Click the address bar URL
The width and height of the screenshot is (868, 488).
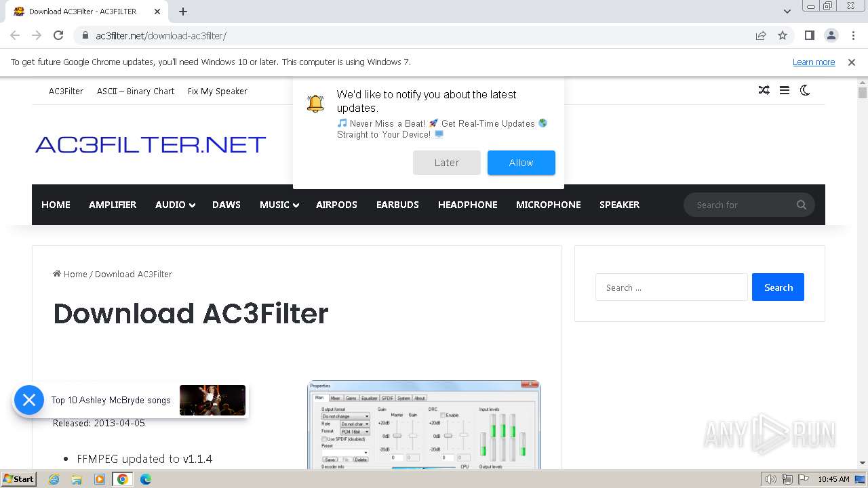(161, 36)
